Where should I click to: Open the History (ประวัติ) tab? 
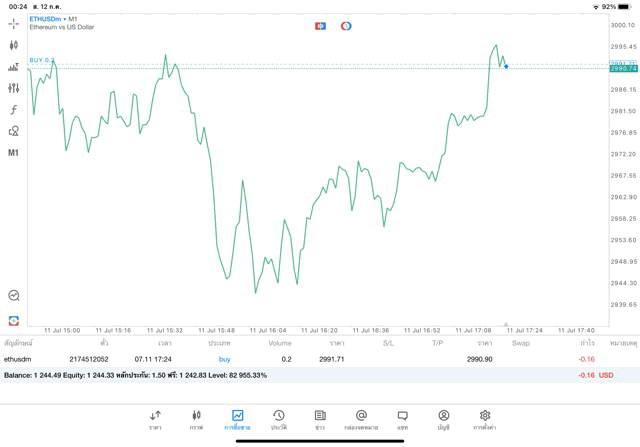pyautogui.click(x=279, y=420)
